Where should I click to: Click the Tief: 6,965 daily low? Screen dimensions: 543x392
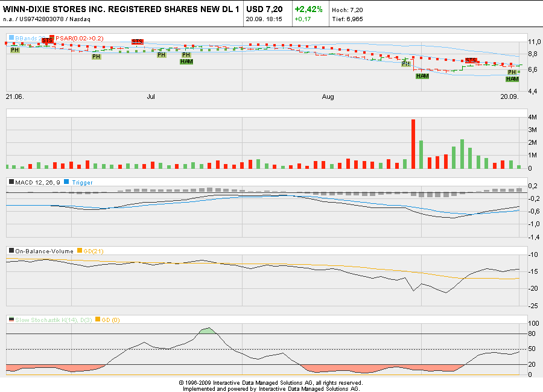pos(348,19)
